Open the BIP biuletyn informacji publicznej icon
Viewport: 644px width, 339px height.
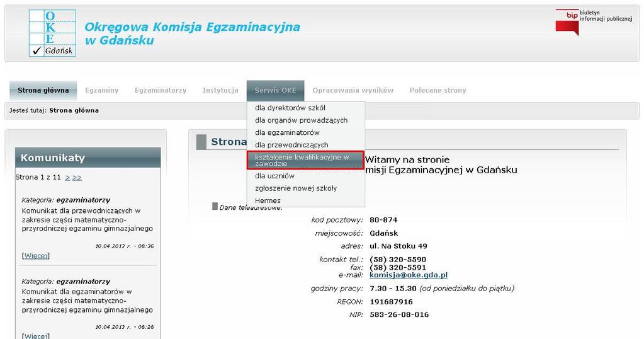[x=594, y=22]
